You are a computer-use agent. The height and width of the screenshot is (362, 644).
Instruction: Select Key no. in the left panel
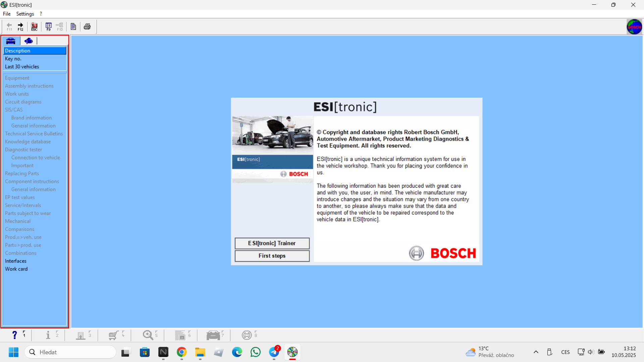coord(35,59)
